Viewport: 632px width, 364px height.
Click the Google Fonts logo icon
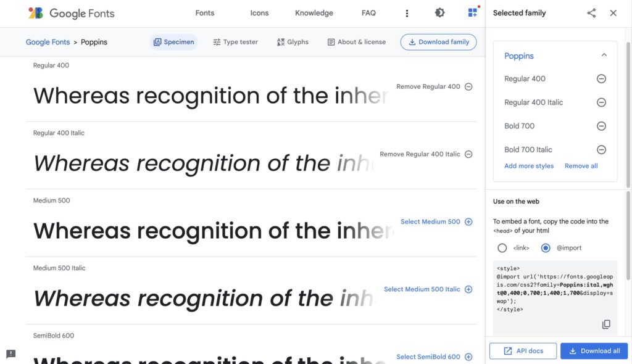(36, 13)
